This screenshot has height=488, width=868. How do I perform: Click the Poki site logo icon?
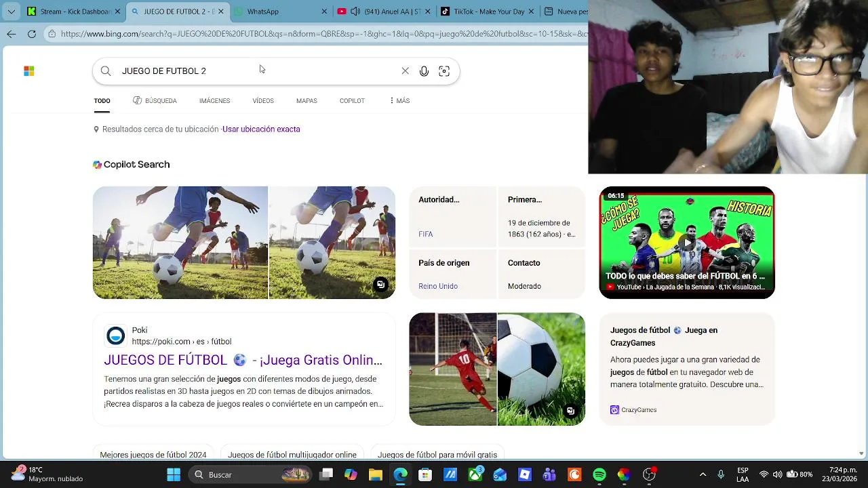(x=115, y=336)
